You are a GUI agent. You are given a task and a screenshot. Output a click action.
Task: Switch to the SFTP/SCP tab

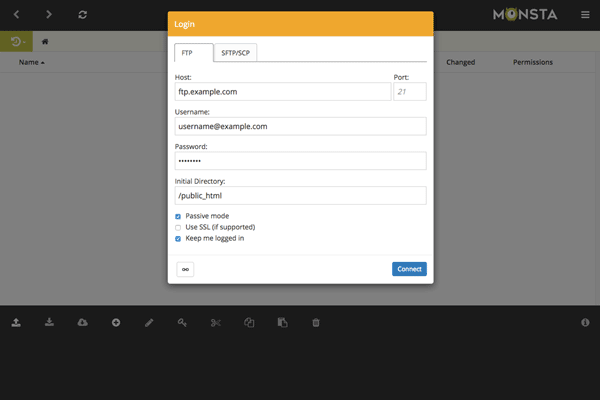point(236,51)
